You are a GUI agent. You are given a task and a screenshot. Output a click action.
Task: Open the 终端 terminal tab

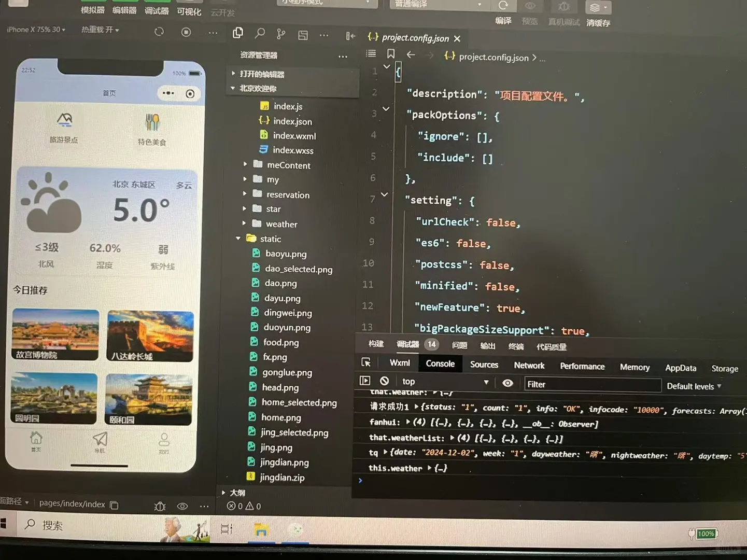[516, 346]
